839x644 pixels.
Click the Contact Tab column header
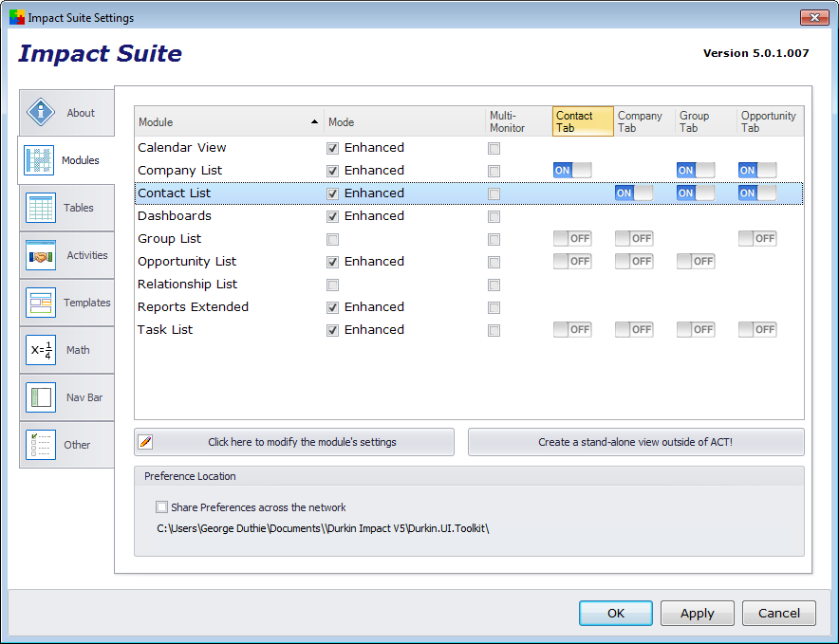click(x=583, y=122)
